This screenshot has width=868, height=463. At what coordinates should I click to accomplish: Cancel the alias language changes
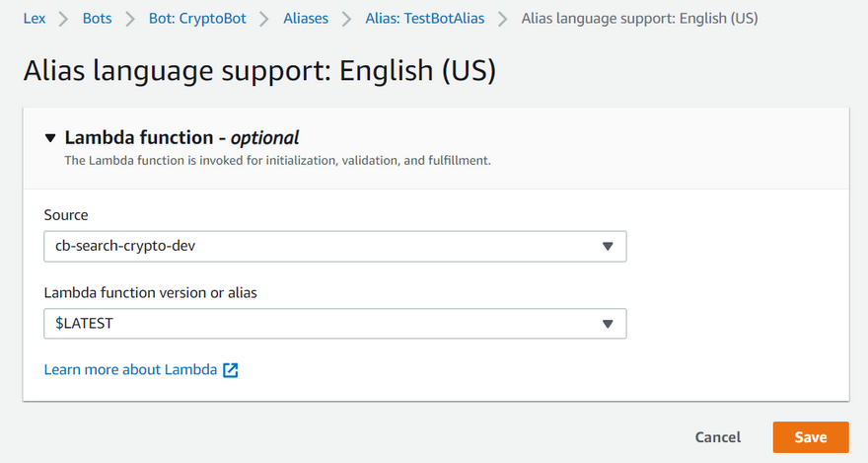tap(717, 437)
